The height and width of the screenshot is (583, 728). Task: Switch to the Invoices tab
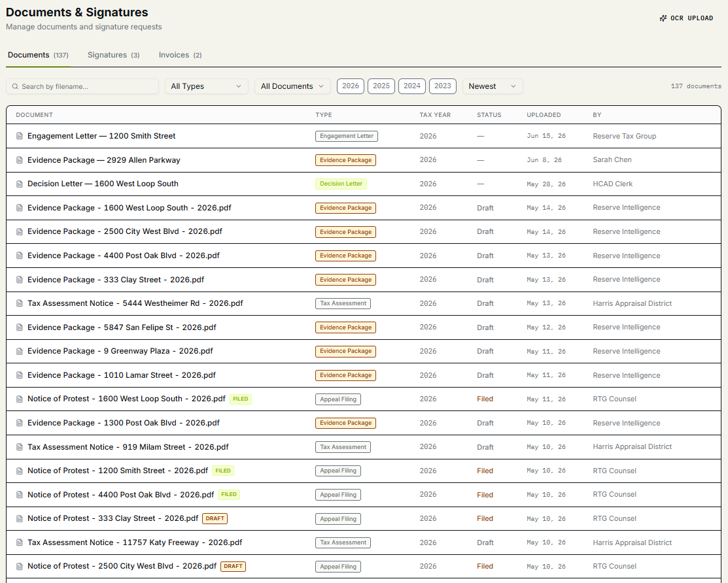[x=180, y=55]
